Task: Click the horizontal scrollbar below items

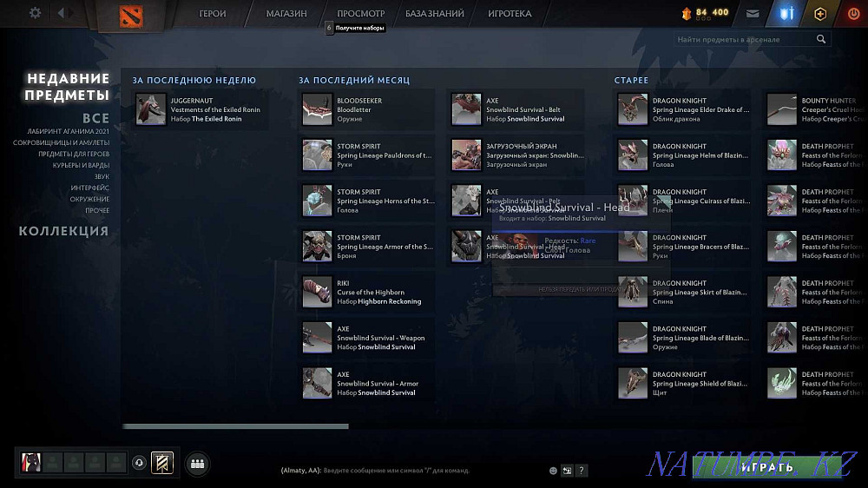Action: pos(235,426)
